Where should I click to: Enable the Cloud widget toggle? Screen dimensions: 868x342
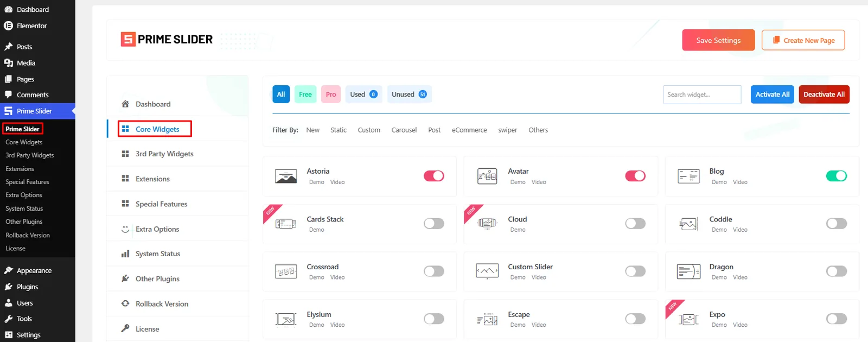click(635, 224)
